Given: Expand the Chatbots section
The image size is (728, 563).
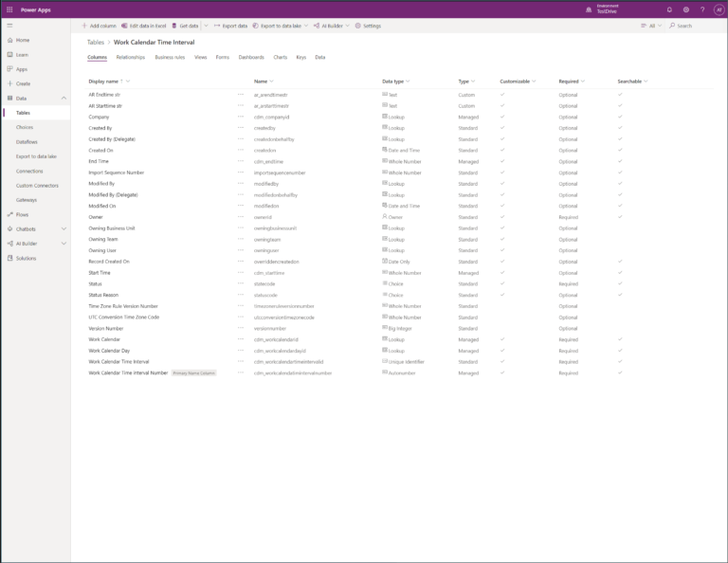Looking at the screenshot, I should pos(64,229).
